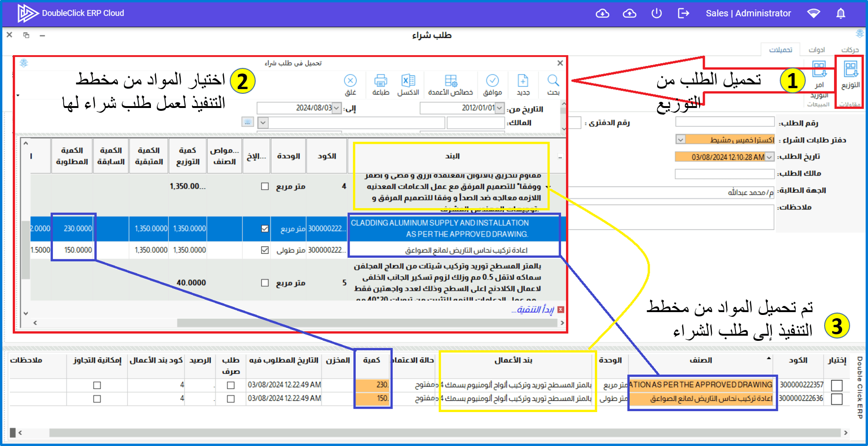Tick إمكانية التجاوز checkbox in the 150 quantity row
Image resolution: width=868 pixels, height=446 pixels.
click(97, 399)
